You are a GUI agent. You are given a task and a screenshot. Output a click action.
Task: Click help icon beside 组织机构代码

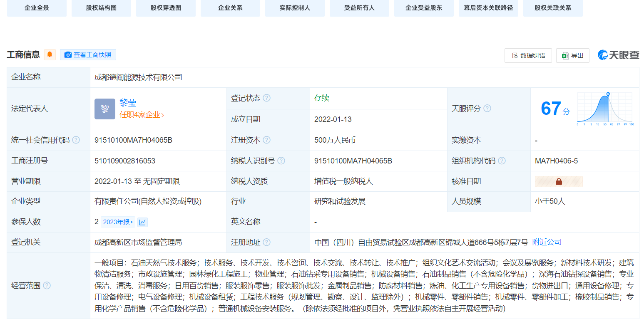pos(502,161)
